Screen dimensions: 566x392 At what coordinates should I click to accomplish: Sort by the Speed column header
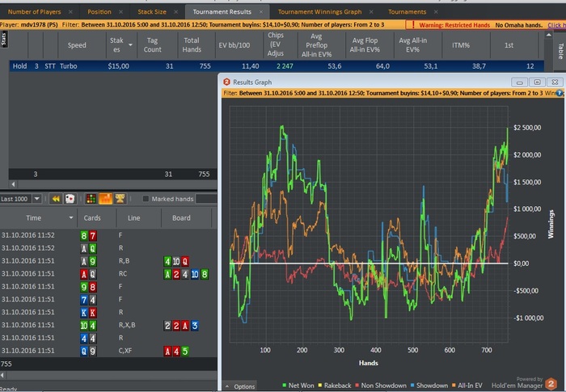tap(77, 45)
